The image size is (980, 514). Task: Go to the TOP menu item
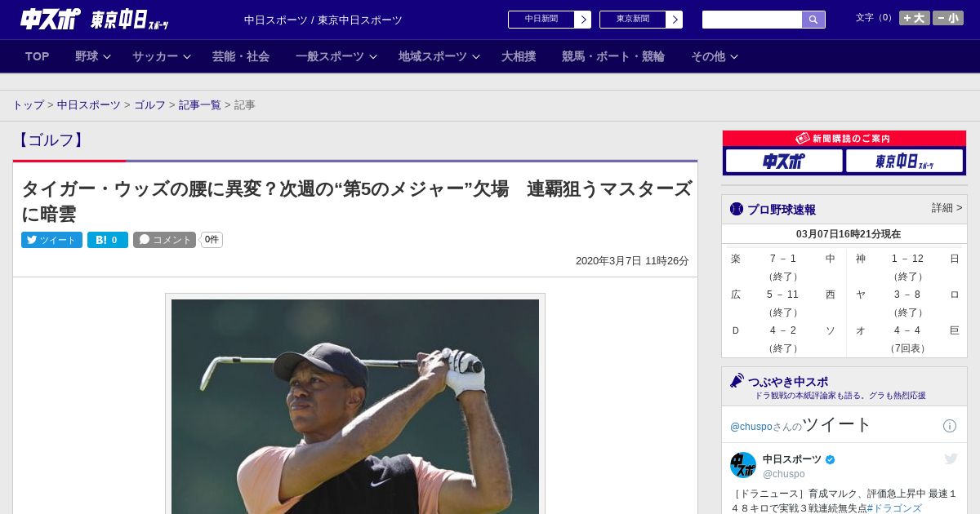pyautogui.click(x=38, y=56)
